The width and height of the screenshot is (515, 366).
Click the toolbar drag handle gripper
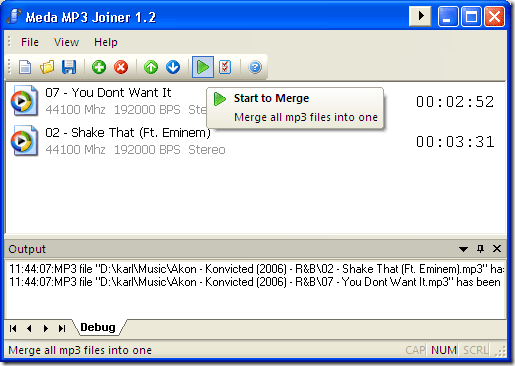pyautogui.click(x=10, y=67)
